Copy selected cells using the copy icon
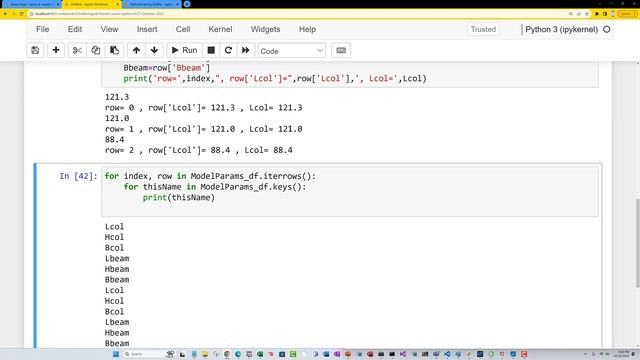Image resolution: width=640 pixels, height=360 pixels. click(x=96, y=50)
